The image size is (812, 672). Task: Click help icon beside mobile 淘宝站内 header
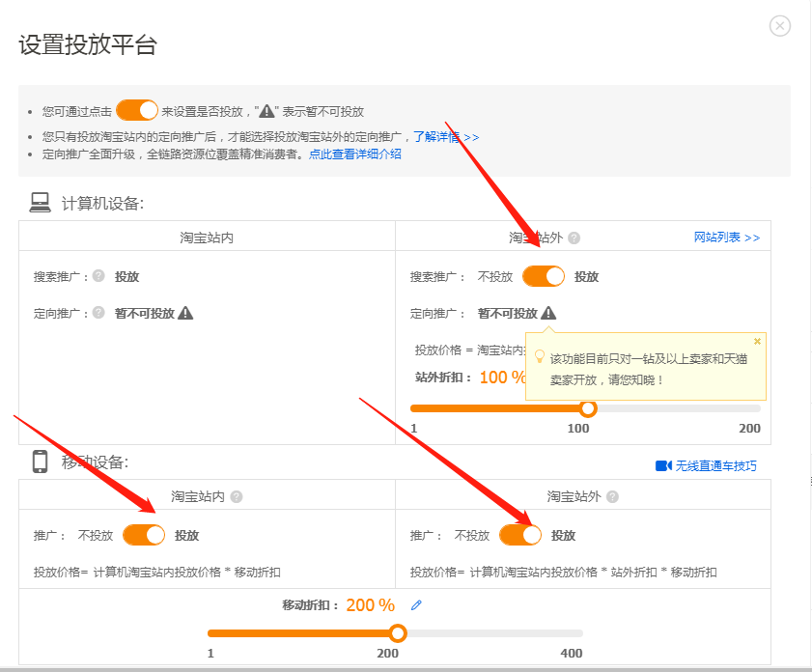pyautogui.click(x=237, y=496)
